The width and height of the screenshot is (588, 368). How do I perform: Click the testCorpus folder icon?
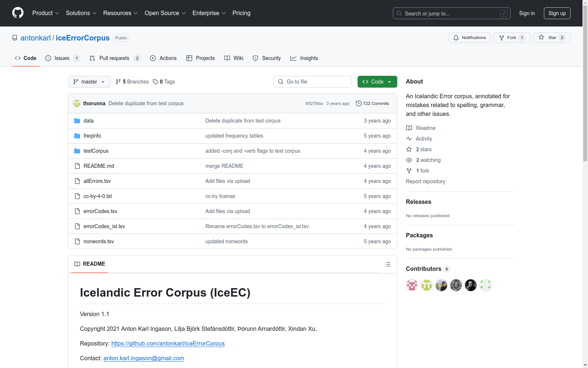tap(77, 151)
